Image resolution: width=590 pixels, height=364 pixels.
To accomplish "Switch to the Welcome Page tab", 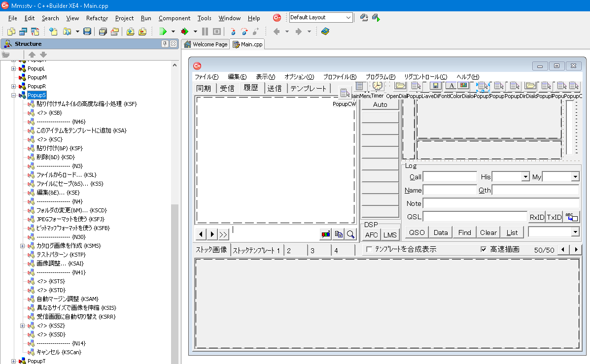I will (206, 44).
